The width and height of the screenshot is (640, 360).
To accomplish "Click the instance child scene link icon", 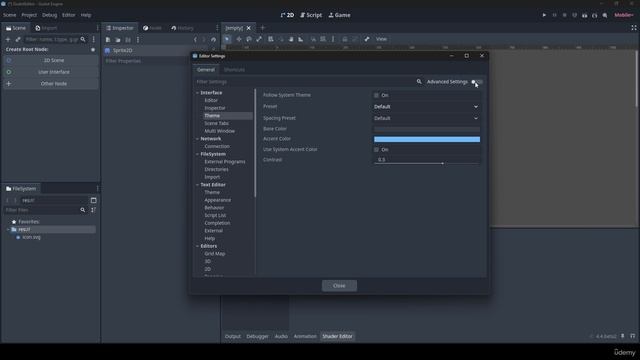I will click(x=18, y=39).
